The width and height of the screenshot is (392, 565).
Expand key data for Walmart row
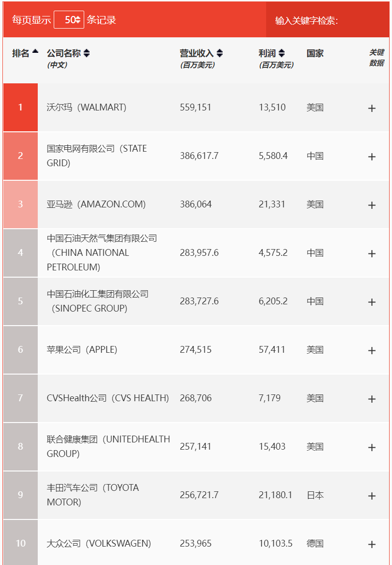[x=372, y=108]
